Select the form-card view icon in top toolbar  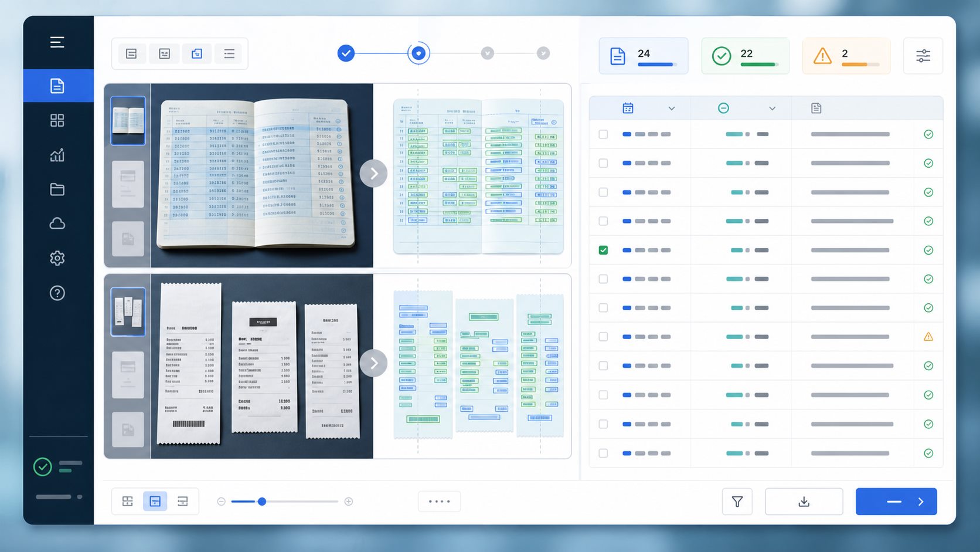coord(164,54)
